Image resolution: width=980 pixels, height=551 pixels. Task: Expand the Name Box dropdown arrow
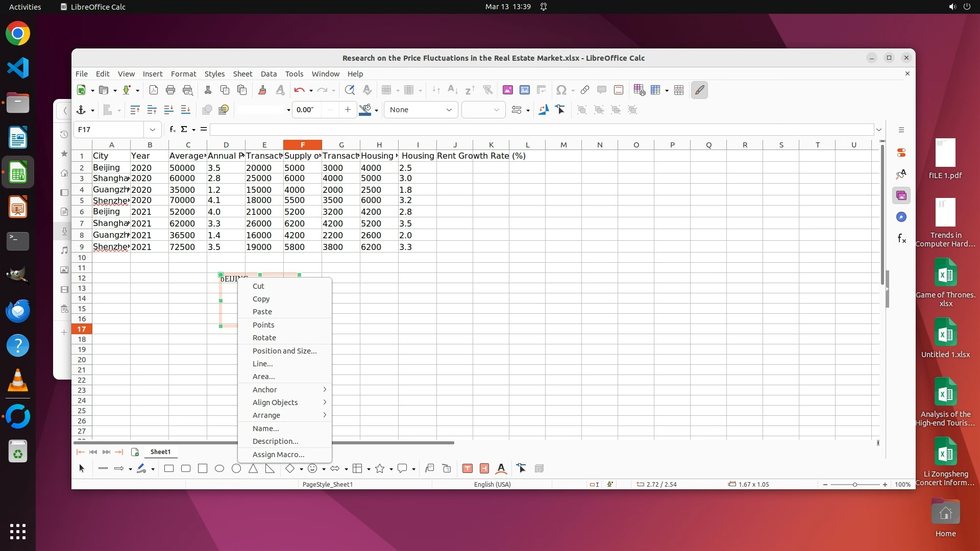152,130
